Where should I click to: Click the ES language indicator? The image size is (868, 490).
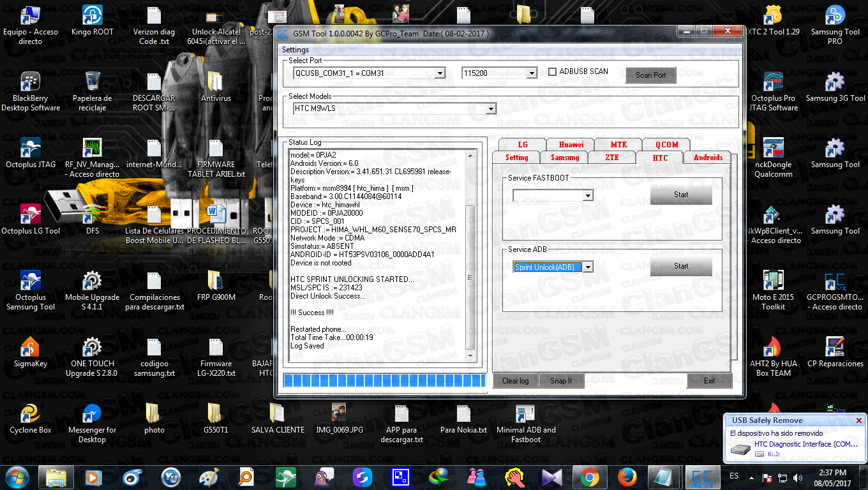734,477
